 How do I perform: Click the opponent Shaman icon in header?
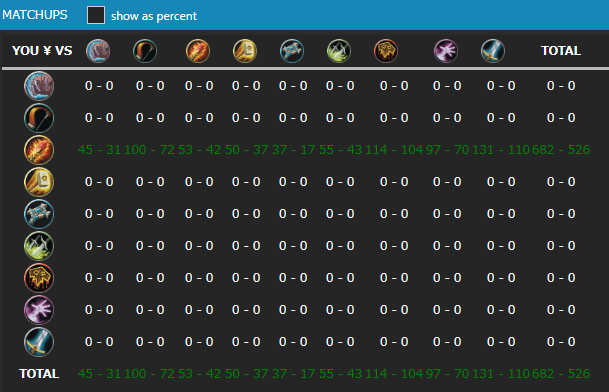tap(386, 51)
